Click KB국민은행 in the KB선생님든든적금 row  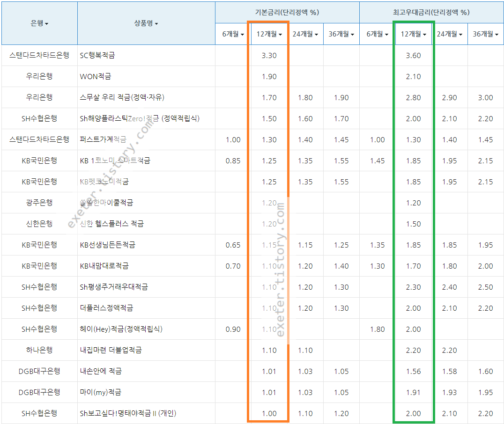(39, 245)
